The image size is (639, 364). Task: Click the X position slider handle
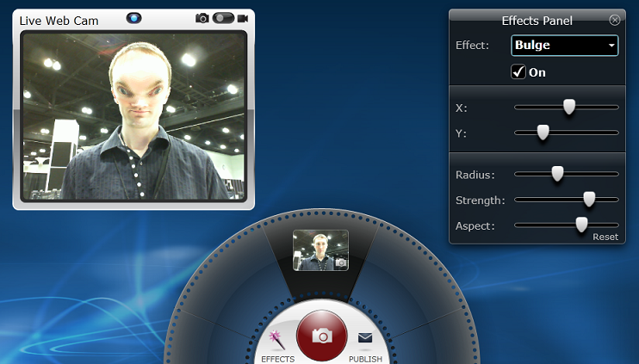569,107
